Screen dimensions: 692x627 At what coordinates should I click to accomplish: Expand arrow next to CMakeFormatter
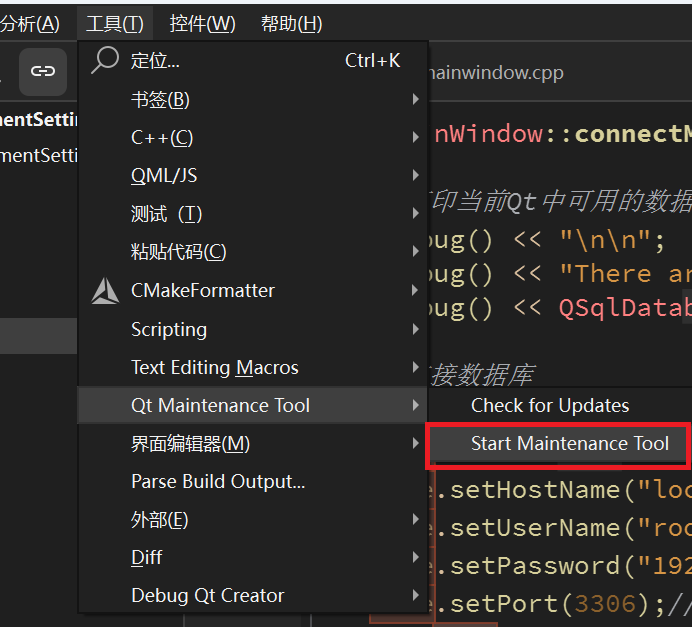[415, 290]
